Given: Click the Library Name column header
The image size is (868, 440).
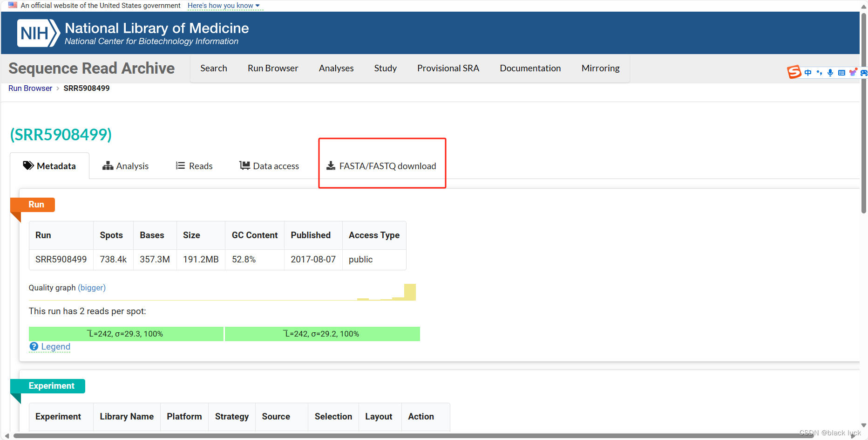Looking at the screenshot, I should pyautogui.click(x=127, y=416).
